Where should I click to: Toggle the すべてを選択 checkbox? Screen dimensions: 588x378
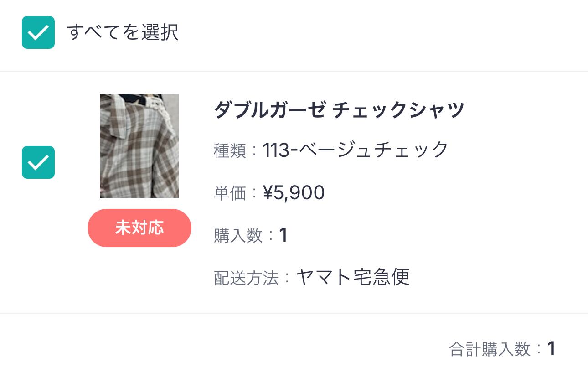click(x=38, y=32)
